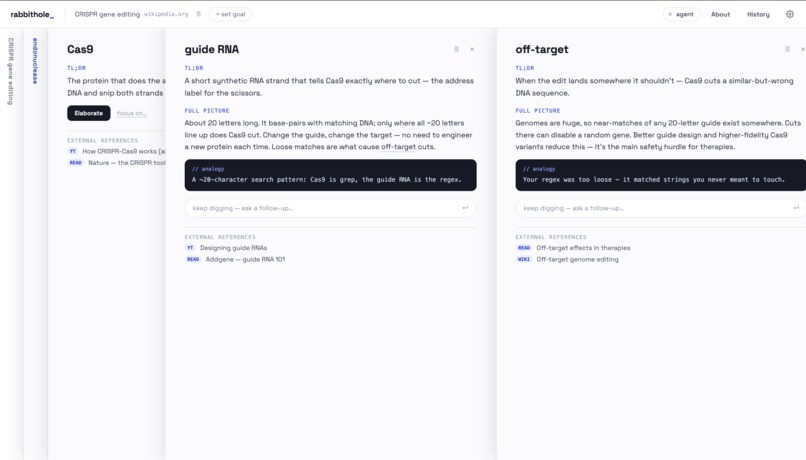
Task: Open READ badge for Off-target effects
Action: click(523, 248)
